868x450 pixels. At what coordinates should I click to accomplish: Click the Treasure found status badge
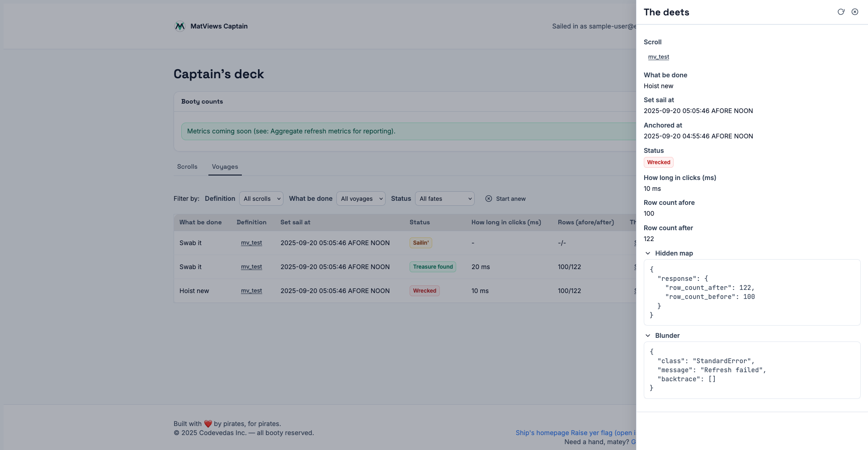pos(433,267)
